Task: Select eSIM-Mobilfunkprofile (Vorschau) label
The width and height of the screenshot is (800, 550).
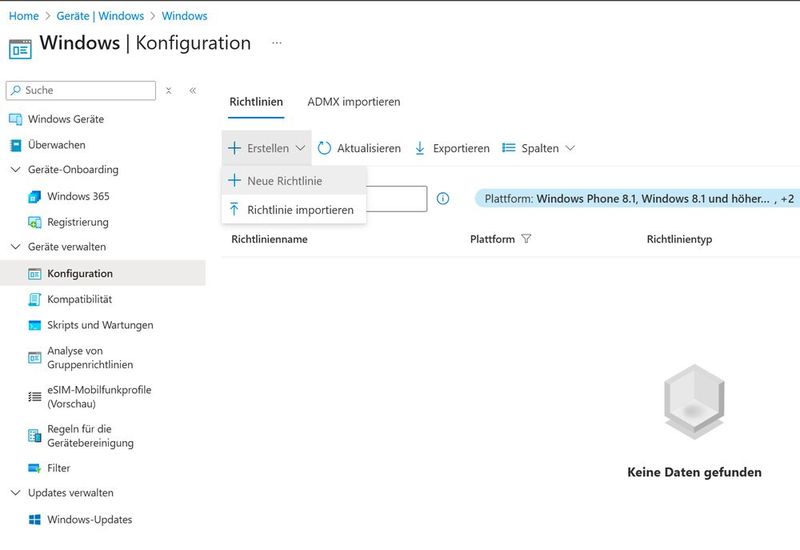Action: pos(99,396)
